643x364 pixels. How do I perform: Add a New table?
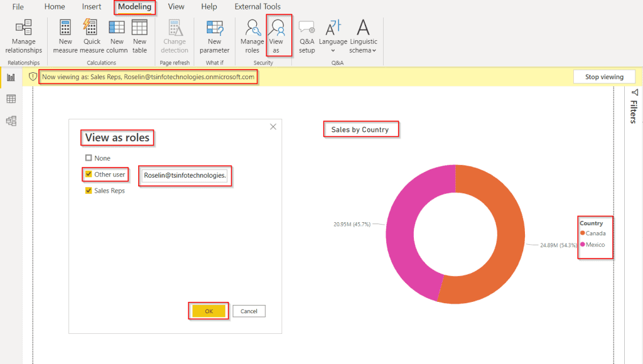[139, 37]
